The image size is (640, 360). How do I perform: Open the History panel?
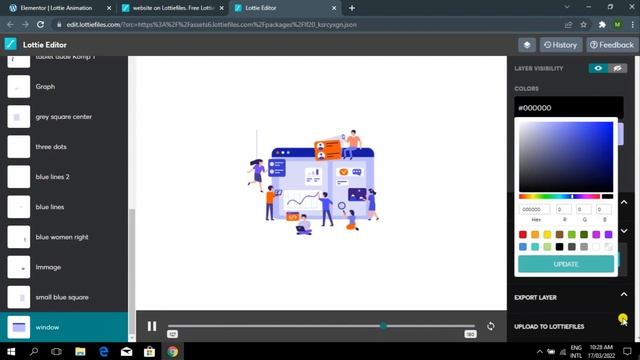click(x=561, y=45)
